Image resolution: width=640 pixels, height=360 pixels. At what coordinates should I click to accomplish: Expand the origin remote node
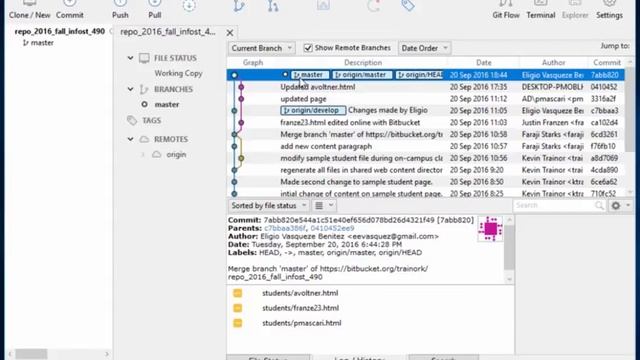143,155
